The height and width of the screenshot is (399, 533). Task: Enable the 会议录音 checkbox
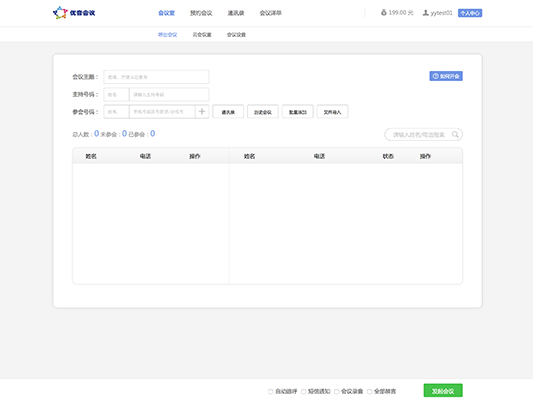coord(337,392)
